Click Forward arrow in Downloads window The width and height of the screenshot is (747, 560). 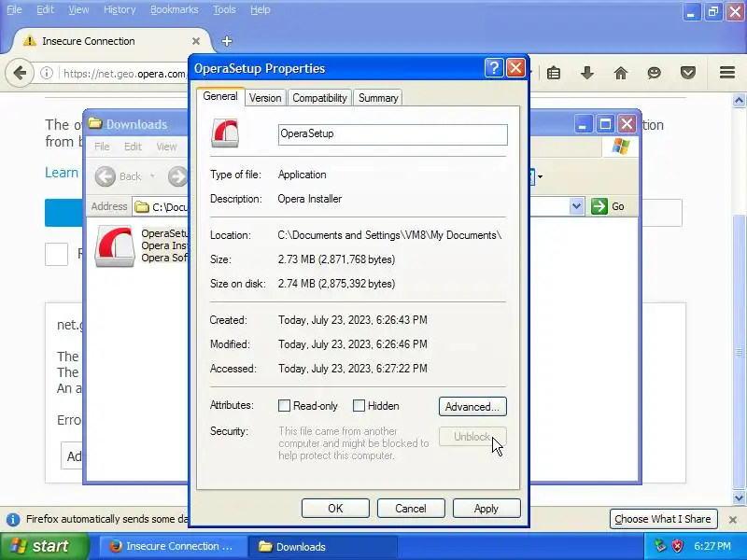coord(177,176)
